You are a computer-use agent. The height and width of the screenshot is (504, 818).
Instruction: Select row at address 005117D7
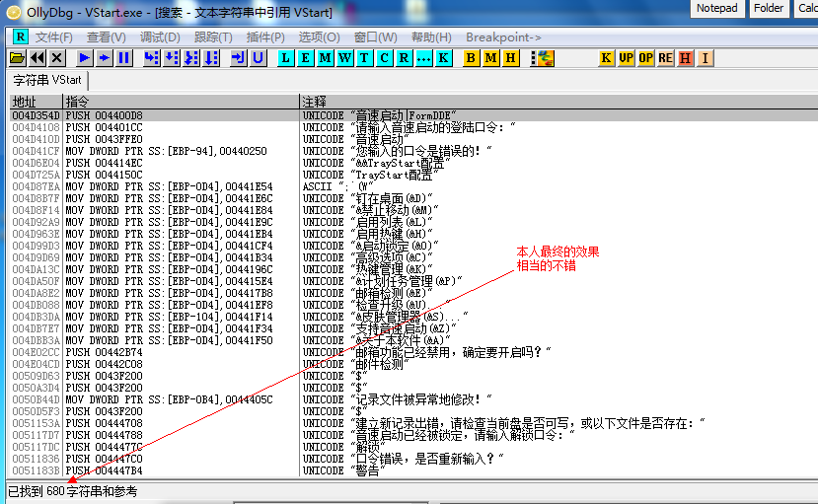point(413,435)
